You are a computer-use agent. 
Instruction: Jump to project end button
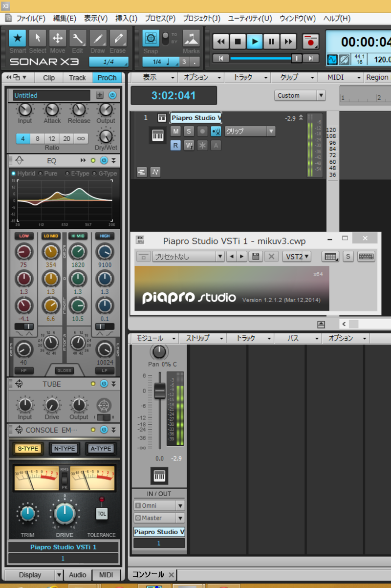[x=311, y=58]
